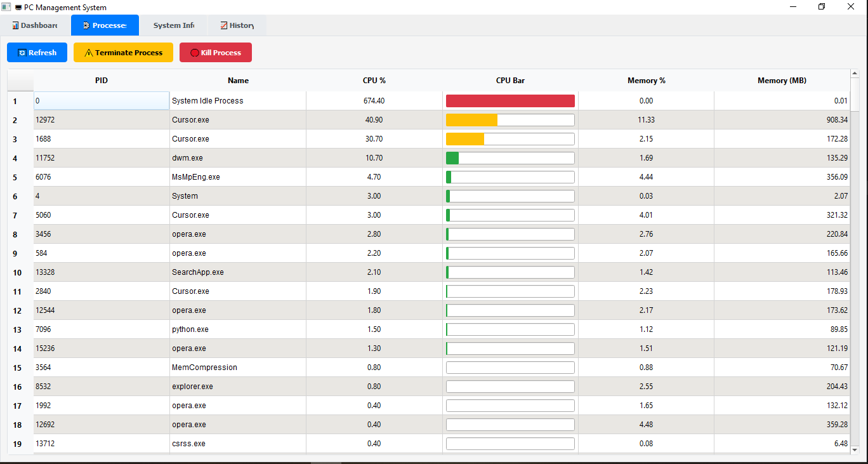This screenshot has height=464, width=868.
Task: Select the Processes tab
Action: pyautogui.click(x=105, y=25)
